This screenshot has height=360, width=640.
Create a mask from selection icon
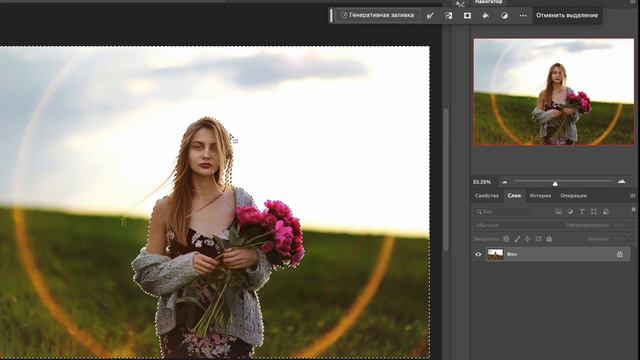click(x=467, y=16)
